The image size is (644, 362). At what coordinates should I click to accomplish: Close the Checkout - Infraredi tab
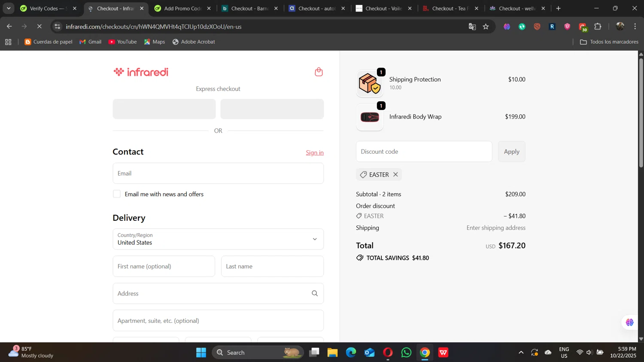(x=142, y=8)
